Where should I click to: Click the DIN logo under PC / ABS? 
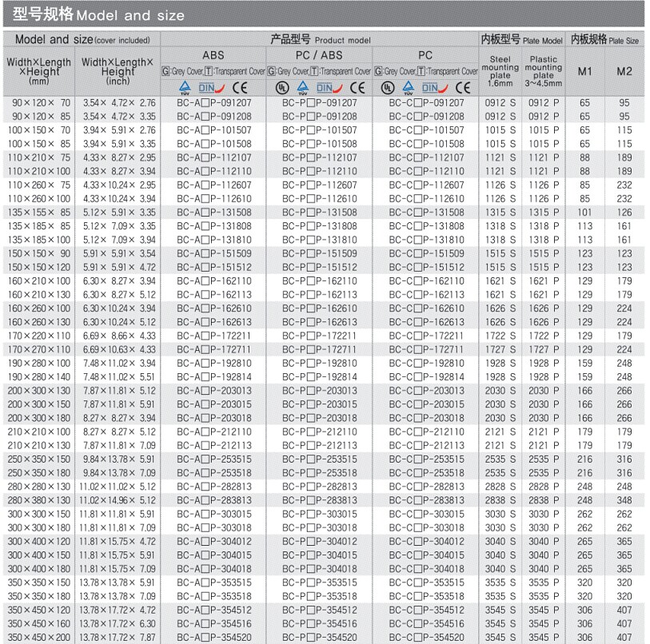(x=329, y=88)
